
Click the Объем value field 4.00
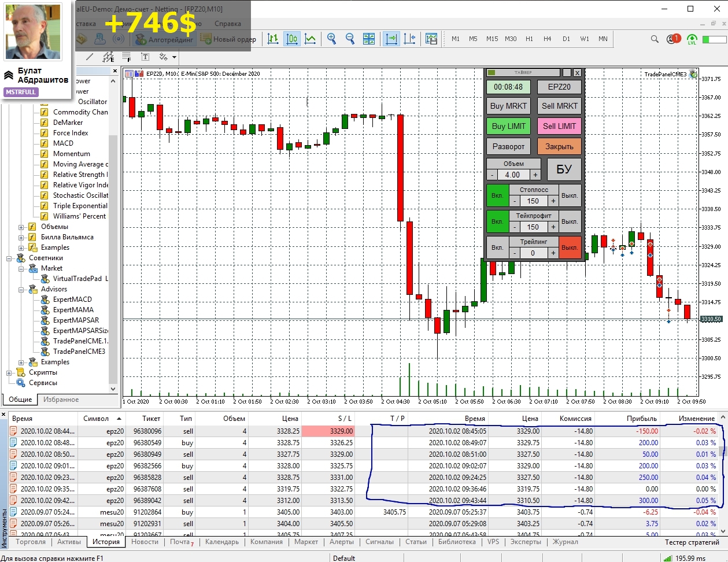tap(513, 175)
